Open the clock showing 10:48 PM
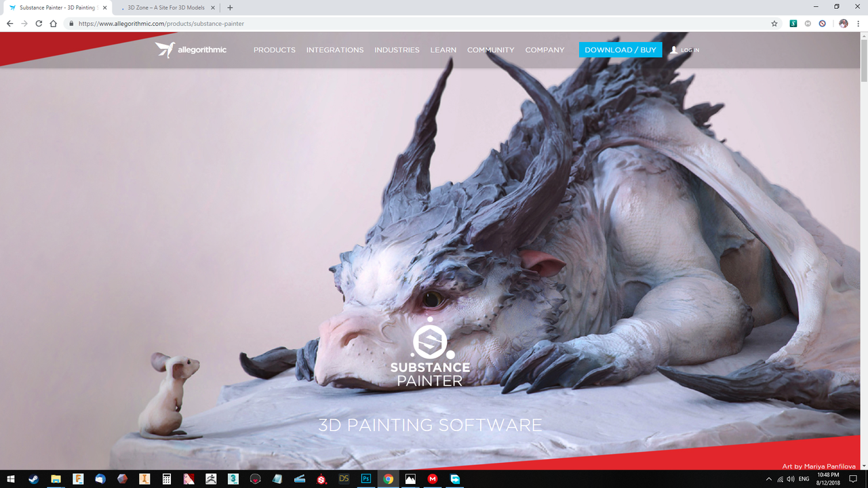 pyautogui.click(x=829, y=479)
